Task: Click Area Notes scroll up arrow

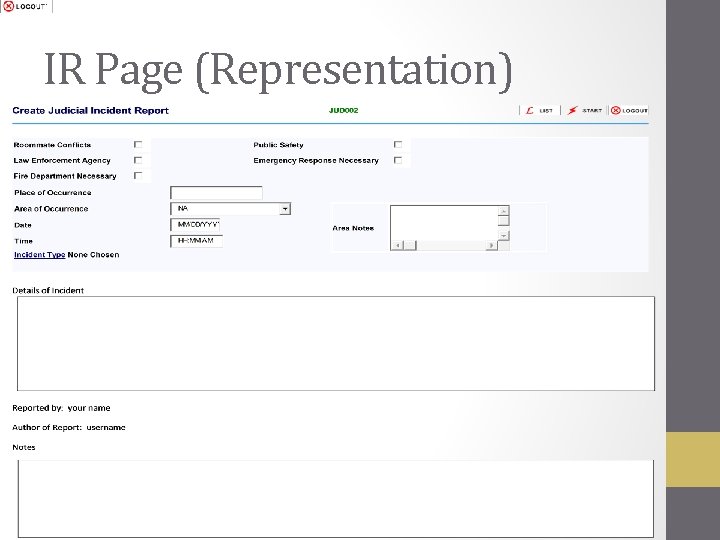Action: (504, 210)
